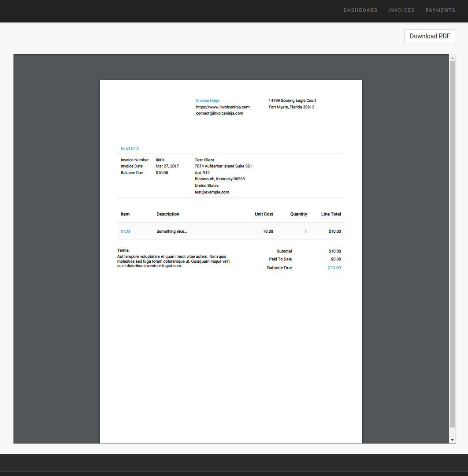
Task: Click the test@example.com client email
Action: coord(212,192)
